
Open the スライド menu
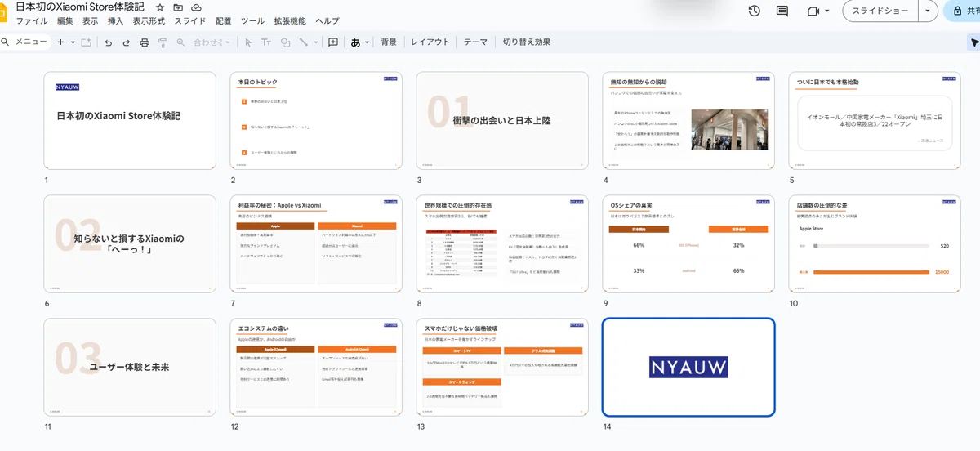[190, 21]
